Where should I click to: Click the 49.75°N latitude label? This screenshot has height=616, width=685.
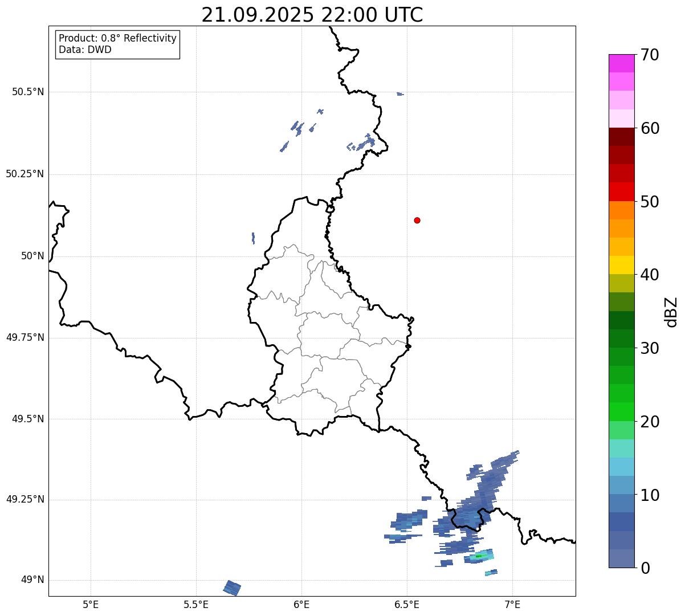tap(25, 337)
